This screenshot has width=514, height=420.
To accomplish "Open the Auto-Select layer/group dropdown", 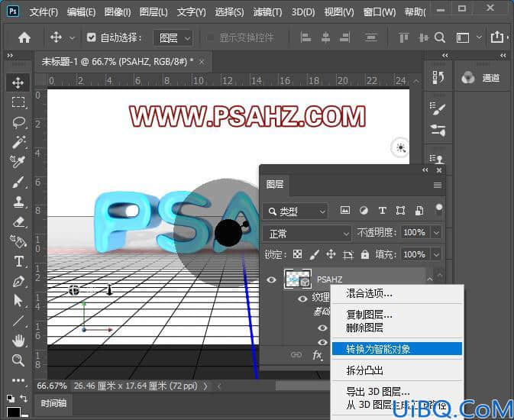I will (x=173, y=38).
